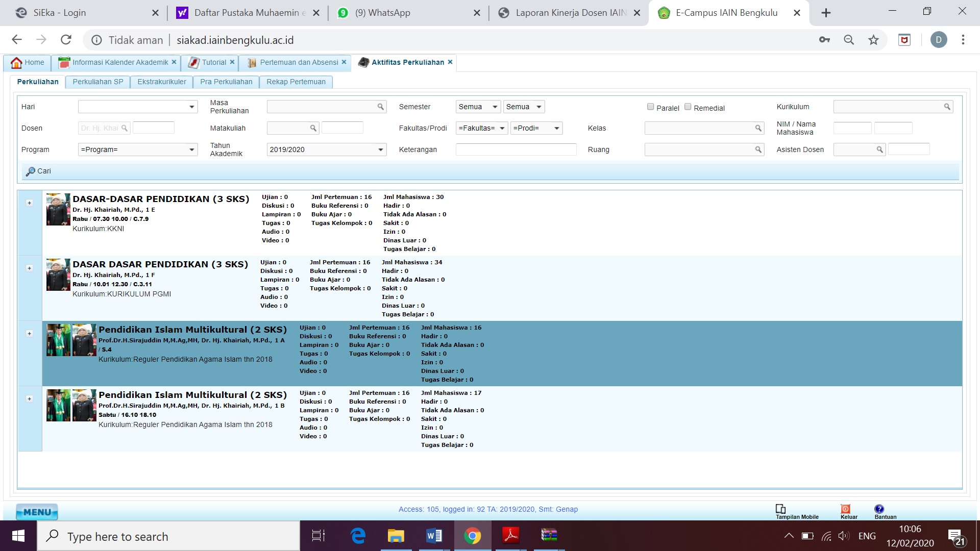Click the MENU button

tap(37, 512)
